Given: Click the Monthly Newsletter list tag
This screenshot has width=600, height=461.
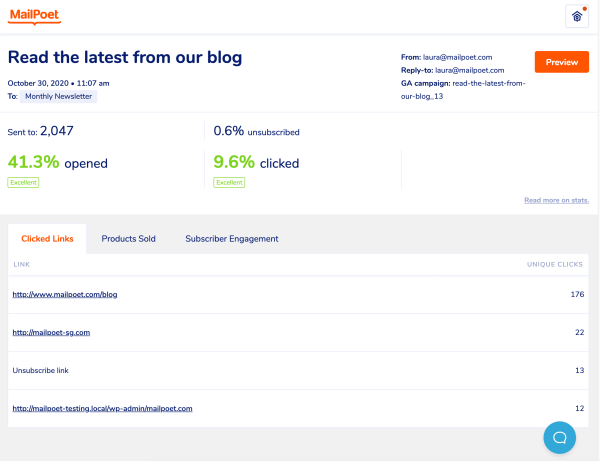Looking at the screenshot, I should coord(59,96).
